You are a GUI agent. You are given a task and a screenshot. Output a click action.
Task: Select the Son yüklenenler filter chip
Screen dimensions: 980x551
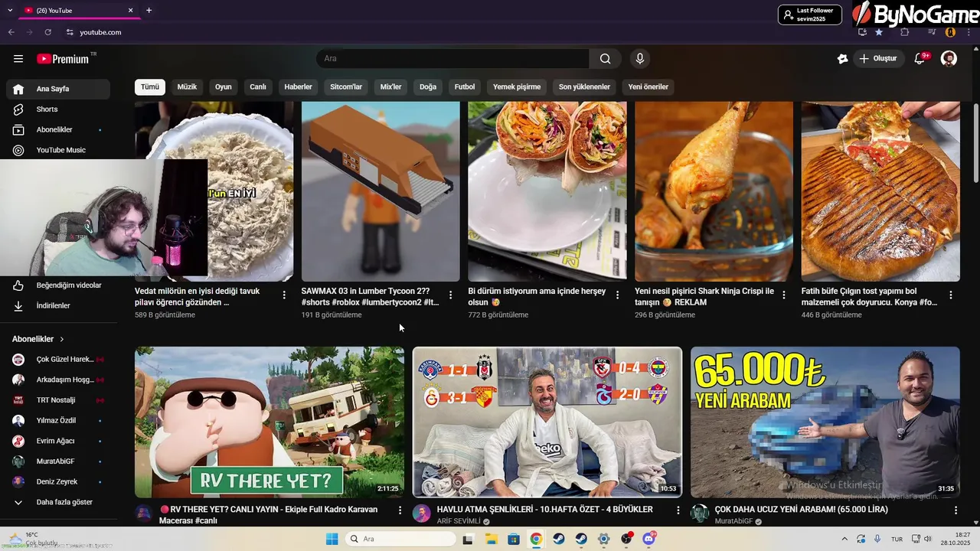[584, 87]
